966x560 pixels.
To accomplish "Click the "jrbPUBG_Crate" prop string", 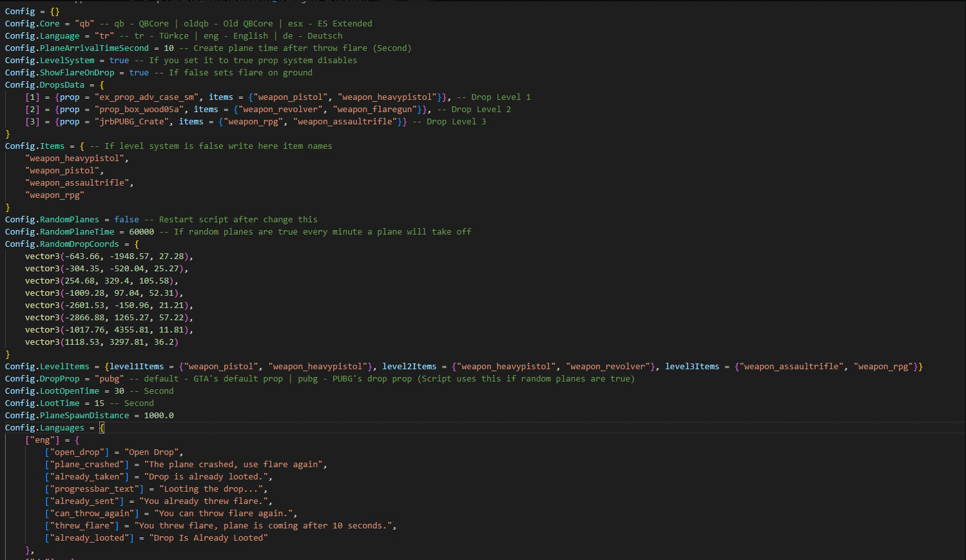I will [x=131, y=122].
